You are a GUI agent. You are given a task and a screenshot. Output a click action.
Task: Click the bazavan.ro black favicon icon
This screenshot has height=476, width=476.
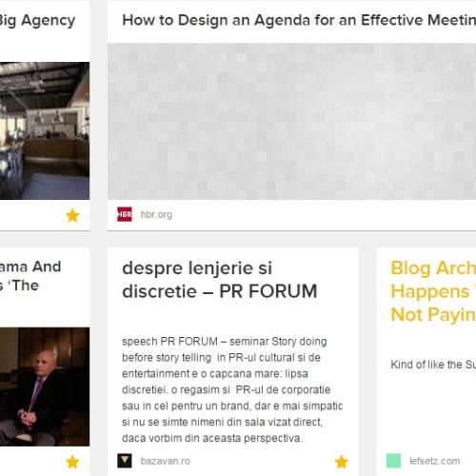125,461
